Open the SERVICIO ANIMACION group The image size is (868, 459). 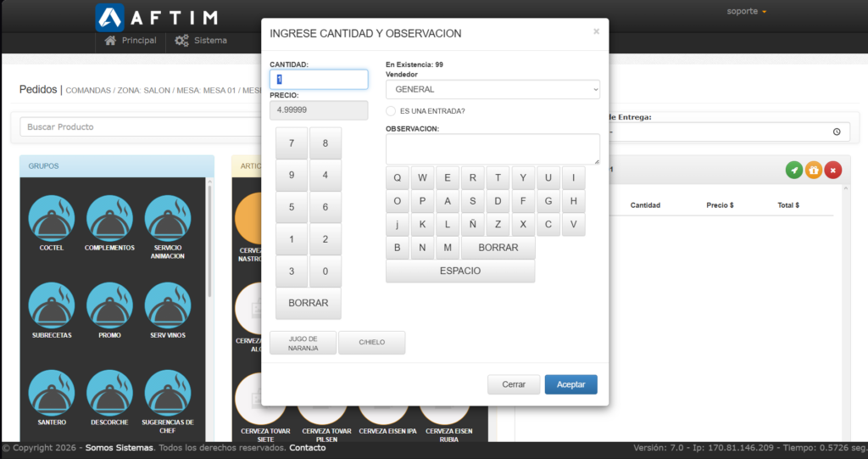pyautogui.click(x=167, y=219)
